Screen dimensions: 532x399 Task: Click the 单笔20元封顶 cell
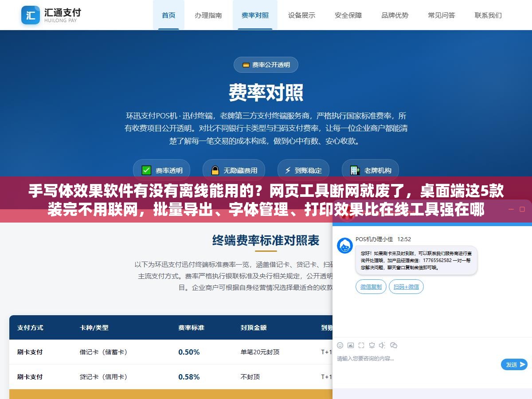(x=260, y=352)
